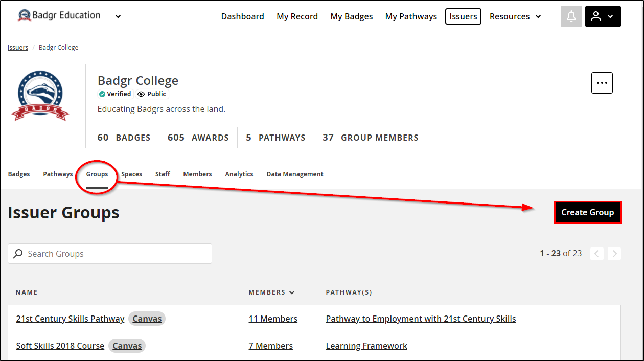This screenshot has width=644, height=361.
Task: Focus the Search Groups field
Action: pos(110,254)
